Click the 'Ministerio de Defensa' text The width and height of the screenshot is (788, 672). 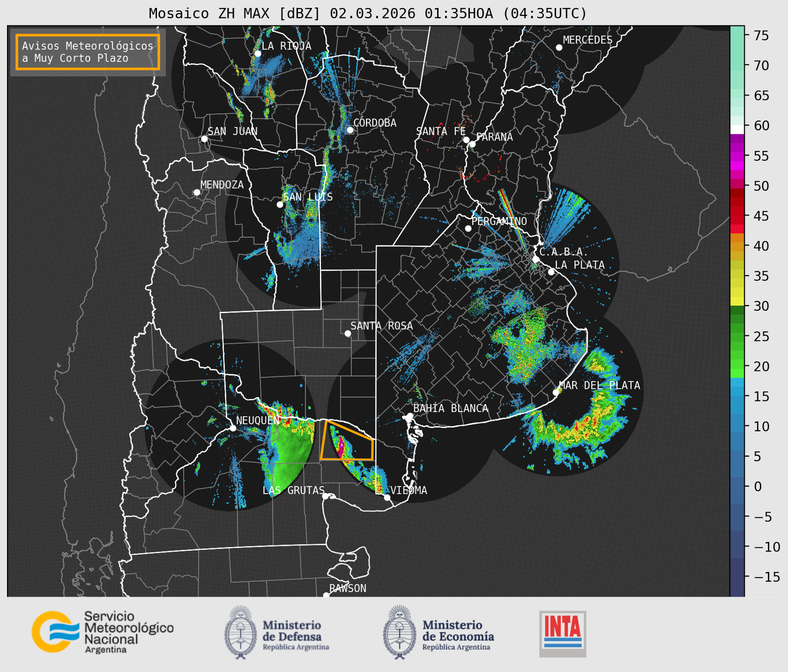pos(292,630)
